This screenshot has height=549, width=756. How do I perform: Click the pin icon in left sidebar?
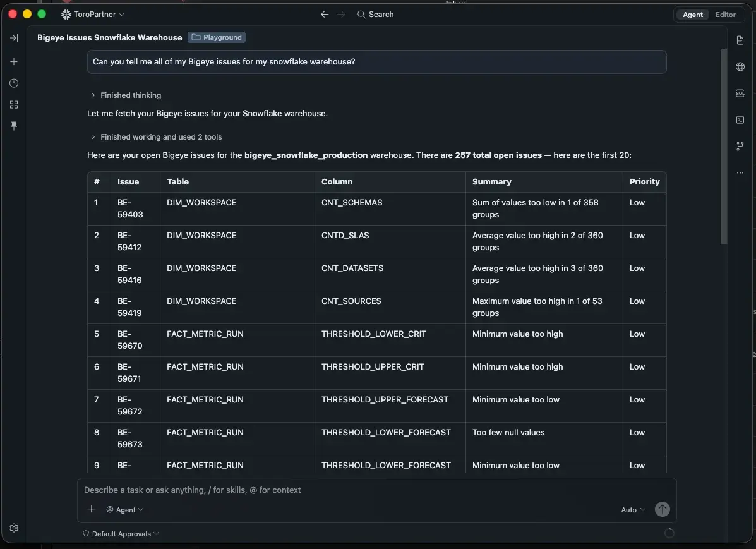click(14, 126)
